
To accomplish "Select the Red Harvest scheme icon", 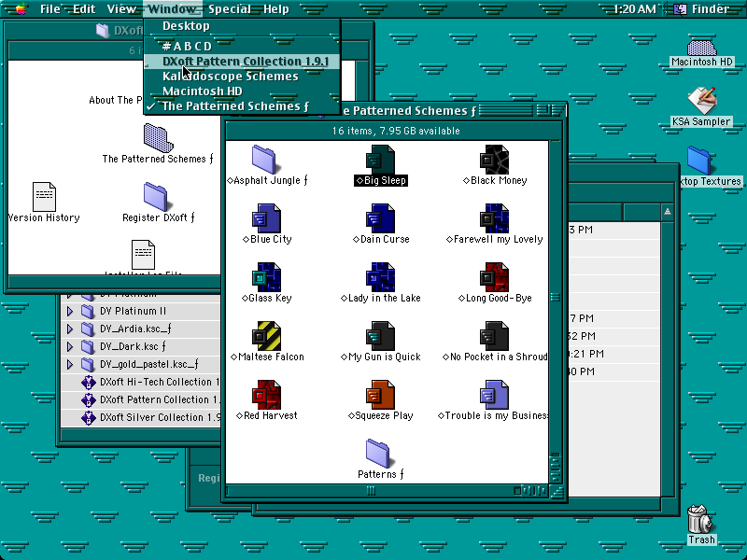I will coord(266,395).
